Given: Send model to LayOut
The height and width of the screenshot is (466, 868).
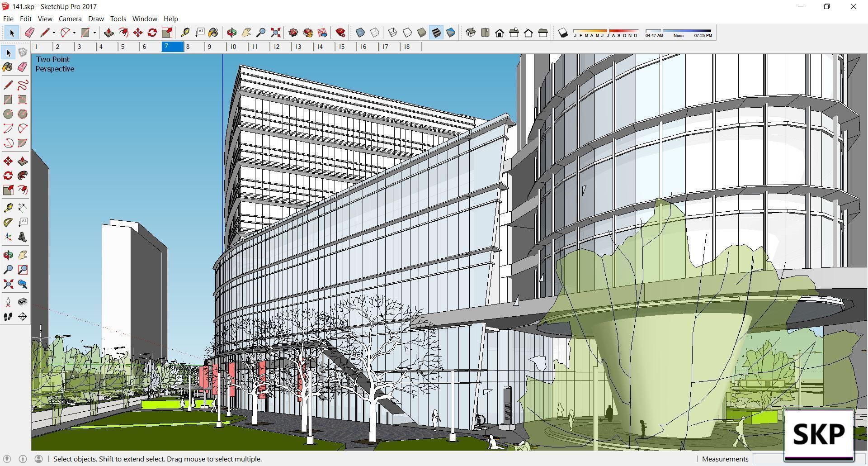Looking at the screenshot, I should (322, 33).
